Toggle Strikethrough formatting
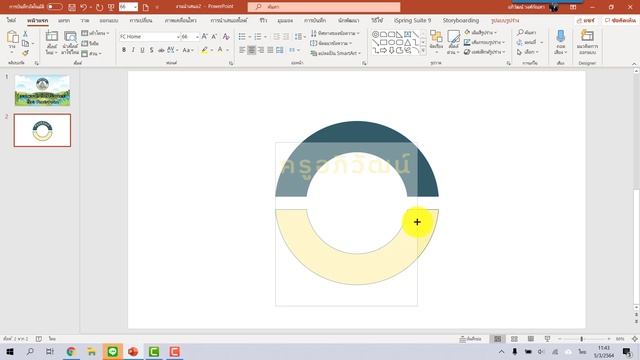Image resolution: width=640 pixels, height=360 pixels. click(161, 50)
